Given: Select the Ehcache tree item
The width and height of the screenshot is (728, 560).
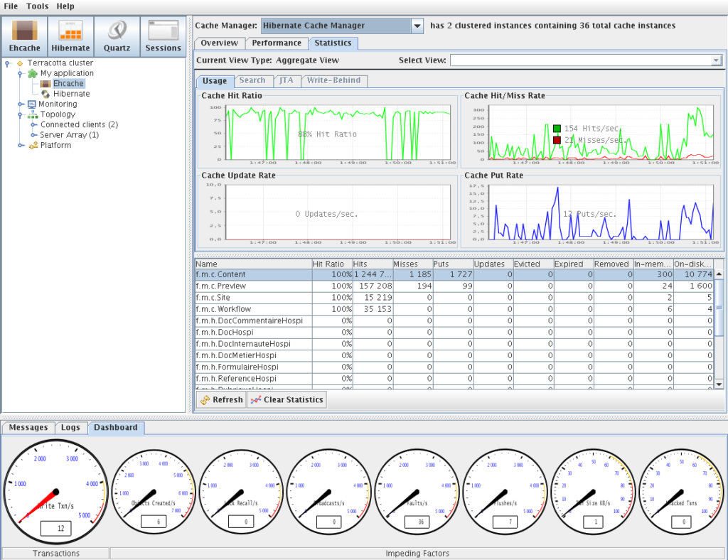Looking at the screenshot, I should [68, 84].
